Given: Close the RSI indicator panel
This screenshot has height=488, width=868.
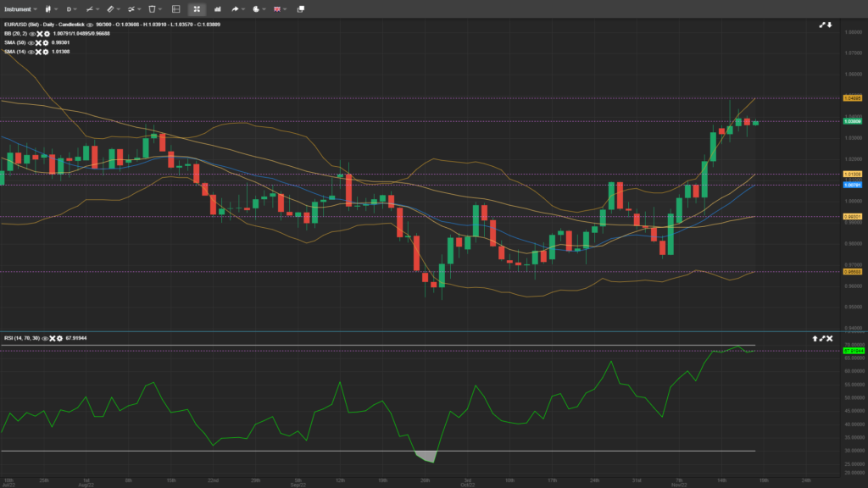Looking at the screenshot, I should tap(829, 338).
